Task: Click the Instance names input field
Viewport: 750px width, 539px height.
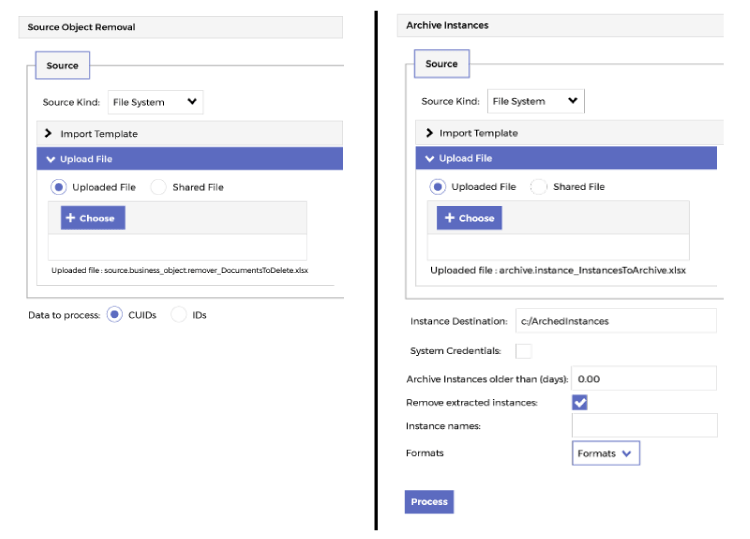Action: [644, 425]
